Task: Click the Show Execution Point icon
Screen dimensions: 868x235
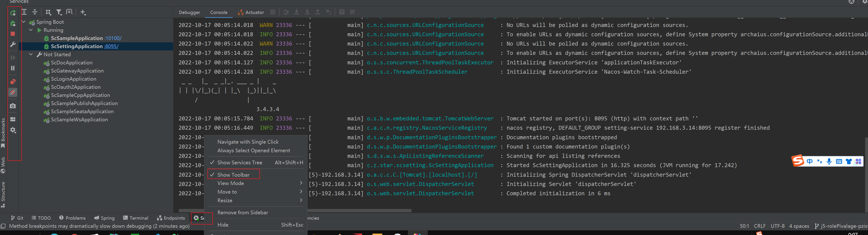Action: pyautogui.click(x=273, y=12)
